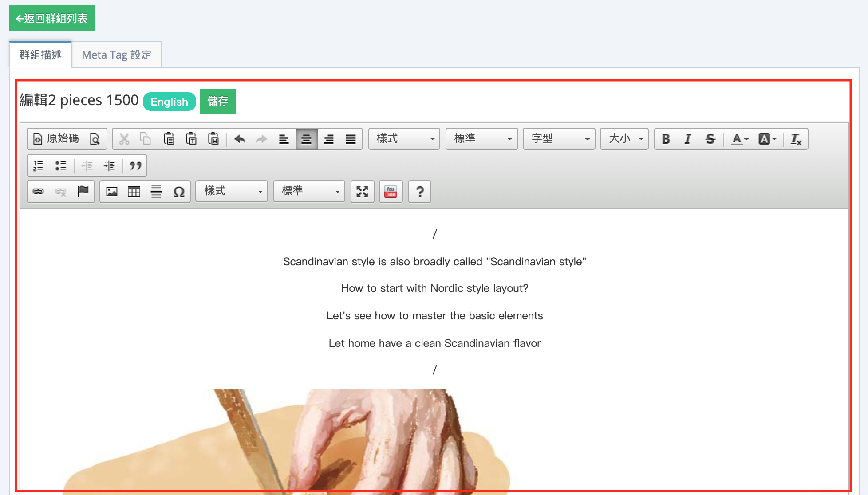
Task: Click the insert link icon
Action: pos(38,191)
